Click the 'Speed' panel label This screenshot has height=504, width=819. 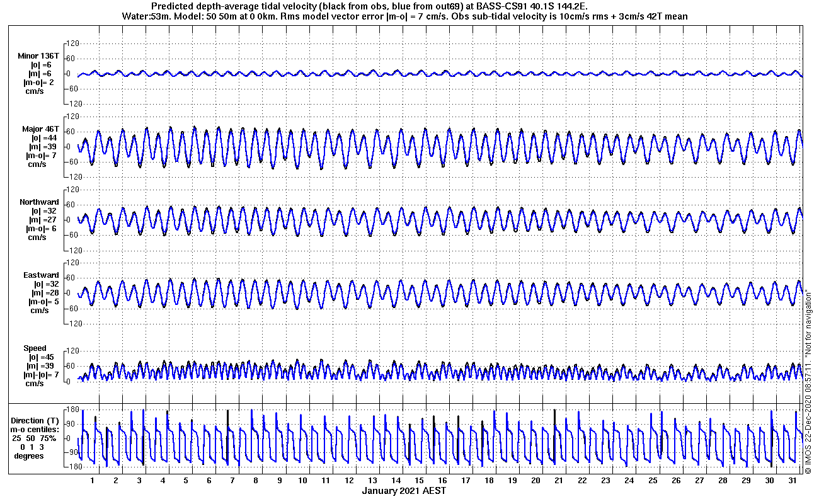[x=35, y=348]
